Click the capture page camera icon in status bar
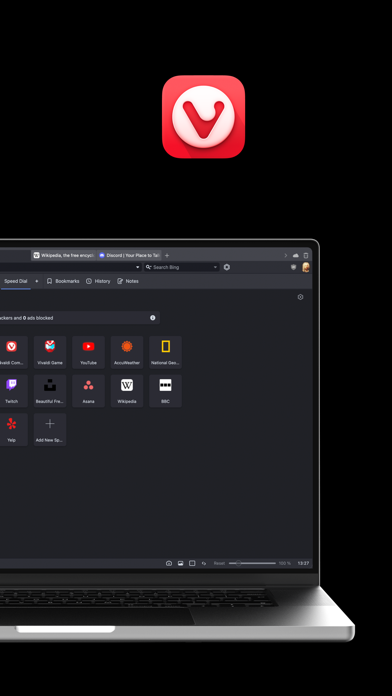 click(x=169, y=563)
